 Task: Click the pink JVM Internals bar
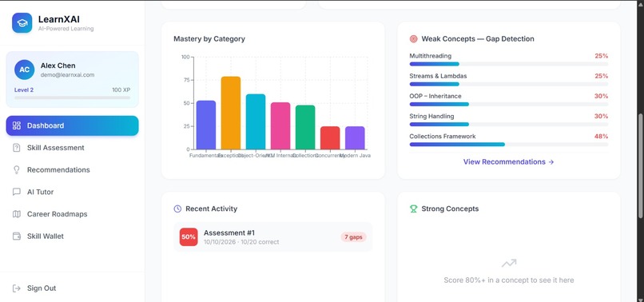coord(280,125)
